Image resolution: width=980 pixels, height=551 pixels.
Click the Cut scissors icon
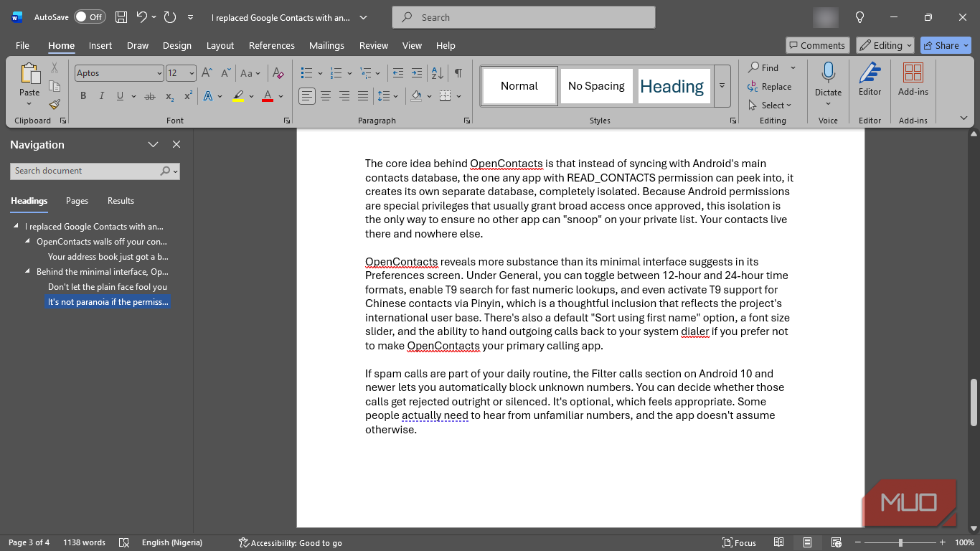(x=55, y=68)
